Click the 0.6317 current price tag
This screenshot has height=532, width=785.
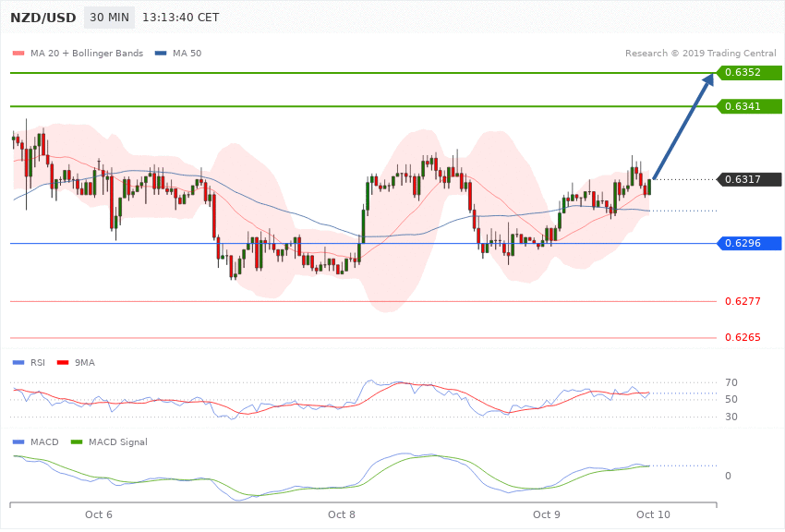click(749, 179)
